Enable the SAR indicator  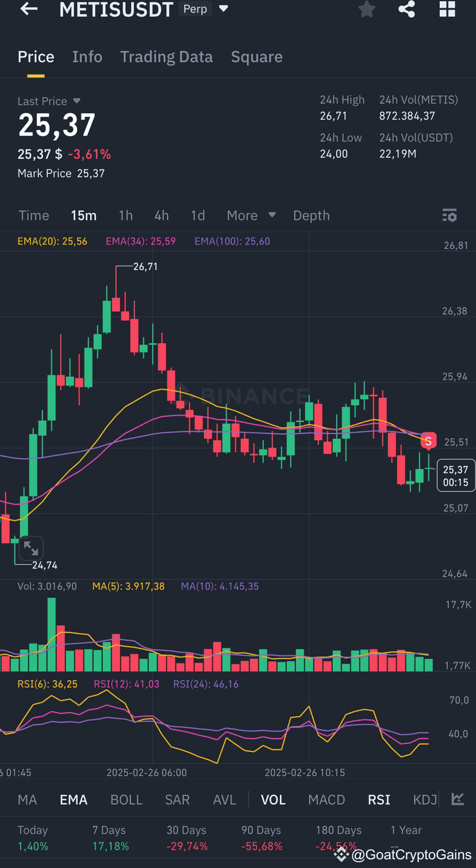coord(177,799)
